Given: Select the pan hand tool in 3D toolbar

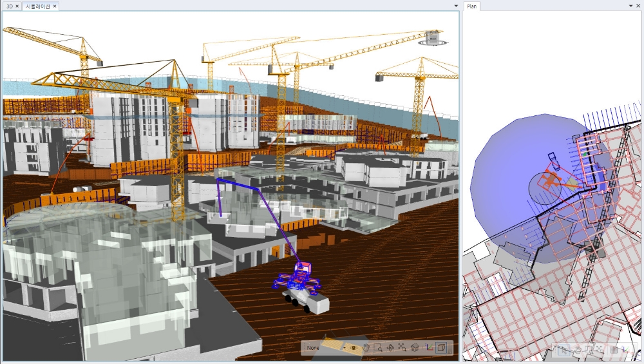Looking at the screenshot, I should (366, 348).
